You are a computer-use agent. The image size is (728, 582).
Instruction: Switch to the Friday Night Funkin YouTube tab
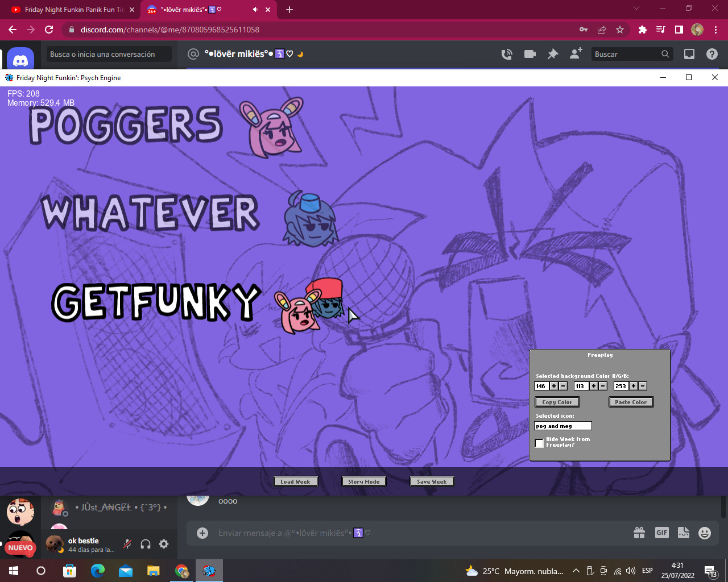pyautogui.click(x=73, y=10)
